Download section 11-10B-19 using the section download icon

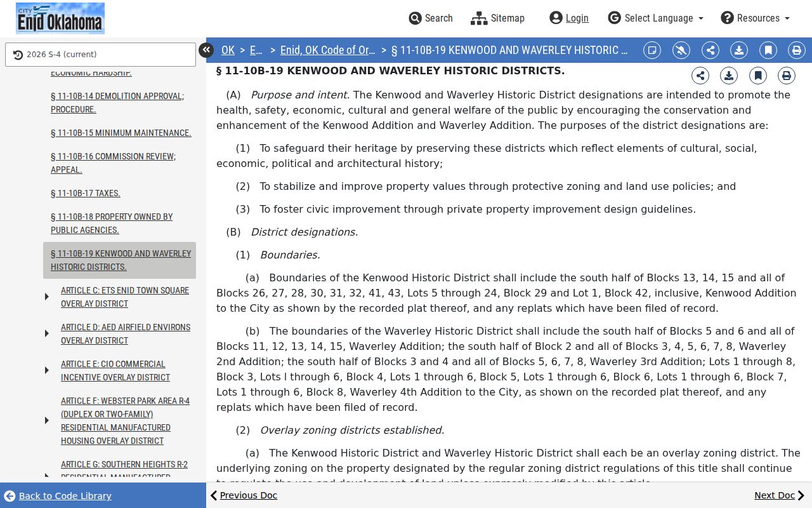[x=729, y=76]
